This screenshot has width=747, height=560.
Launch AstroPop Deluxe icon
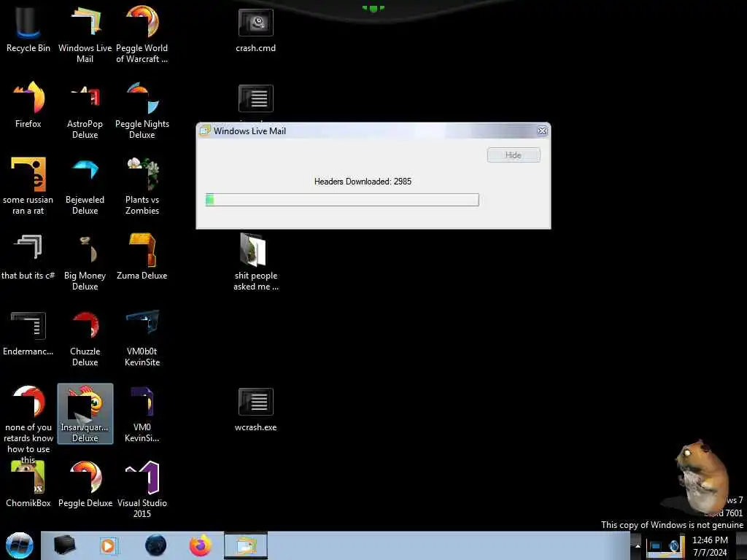(x=85, y=111)
